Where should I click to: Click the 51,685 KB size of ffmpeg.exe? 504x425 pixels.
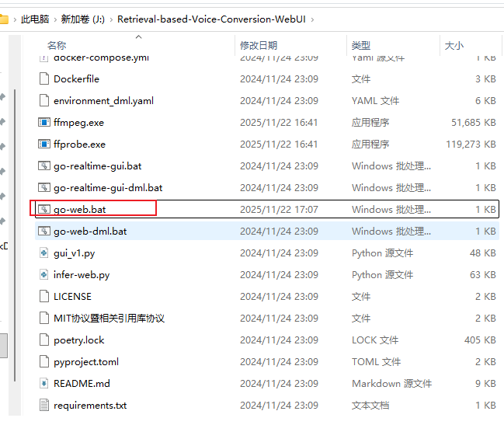pyautogui.click(x=474, y=123)
